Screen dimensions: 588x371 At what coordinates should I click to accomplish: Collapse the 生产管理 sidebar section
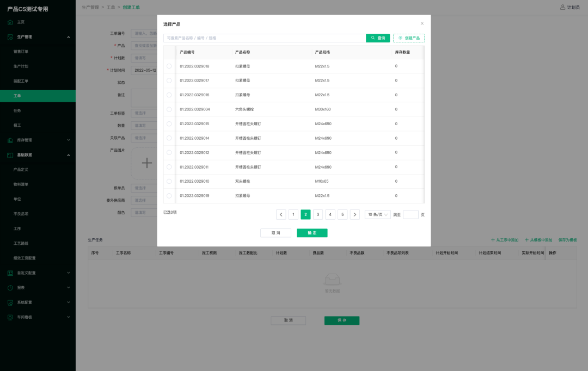pos(68,37)
